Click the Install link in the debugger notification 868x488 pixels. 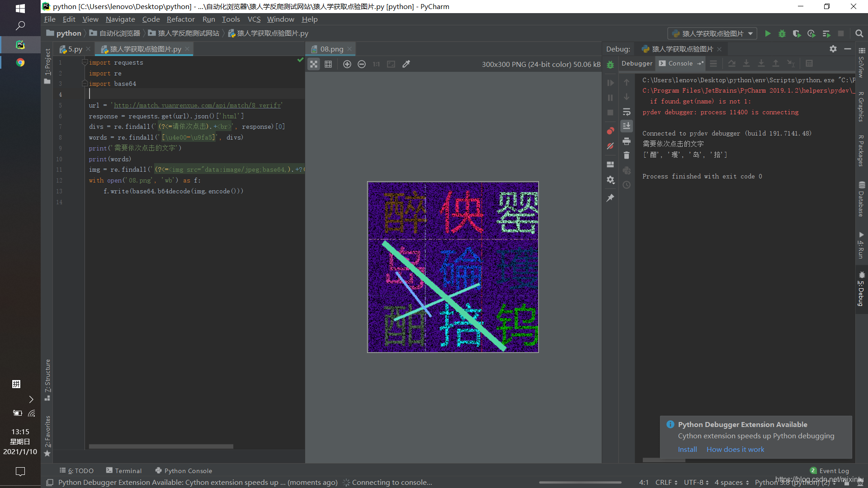tap(687, 449)
